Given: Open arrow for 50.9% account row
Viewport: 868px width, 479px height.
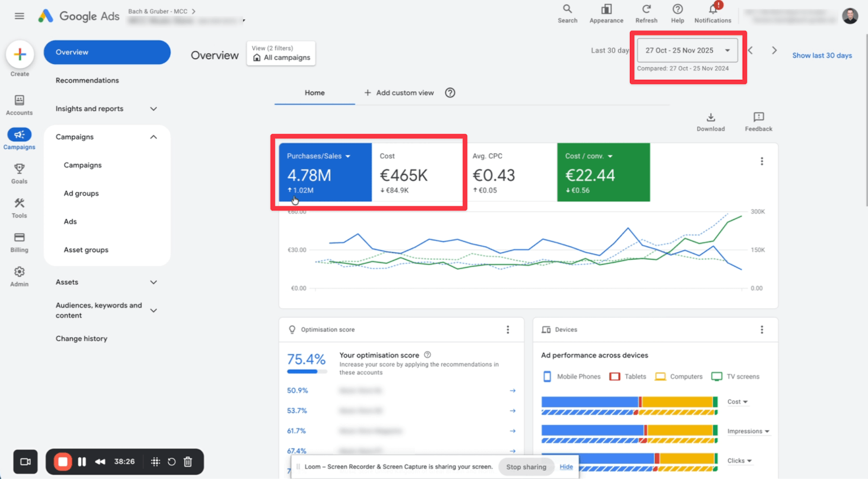Looking at the screenshot, I should pos(513,391).
